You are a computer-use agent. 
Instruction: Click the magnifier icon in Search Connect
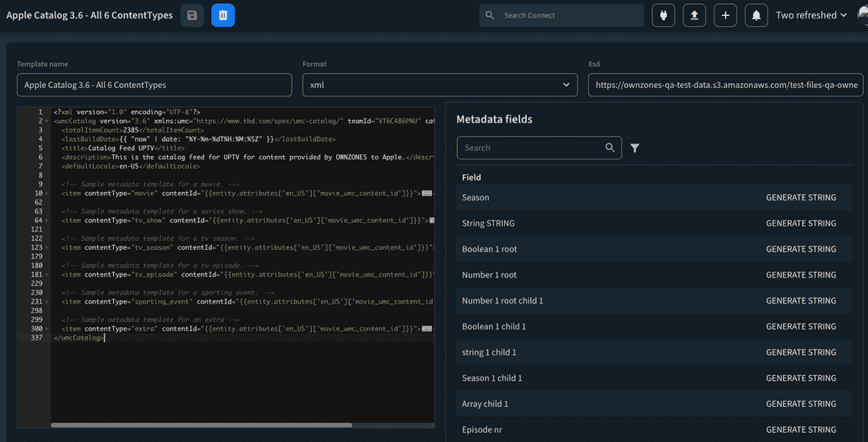point(490,15)
